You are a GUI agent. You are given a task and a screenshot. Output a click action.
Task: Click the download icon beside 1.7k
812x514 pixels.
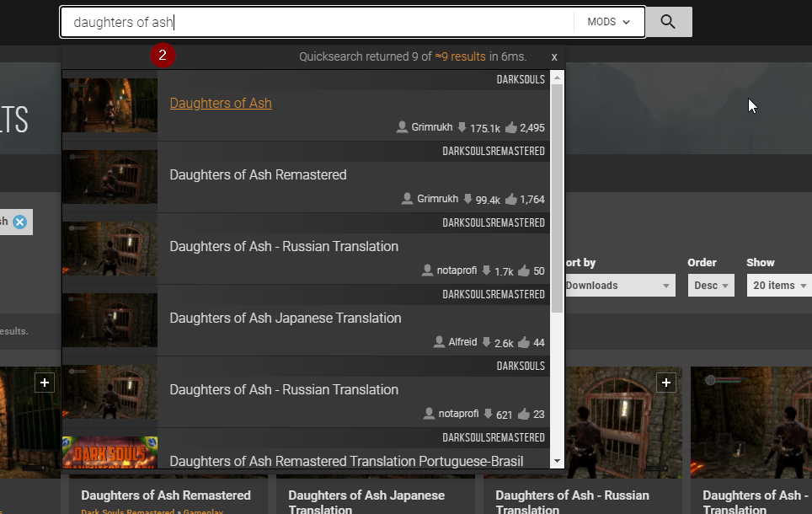pyautogui.click(x=486, y=270)
